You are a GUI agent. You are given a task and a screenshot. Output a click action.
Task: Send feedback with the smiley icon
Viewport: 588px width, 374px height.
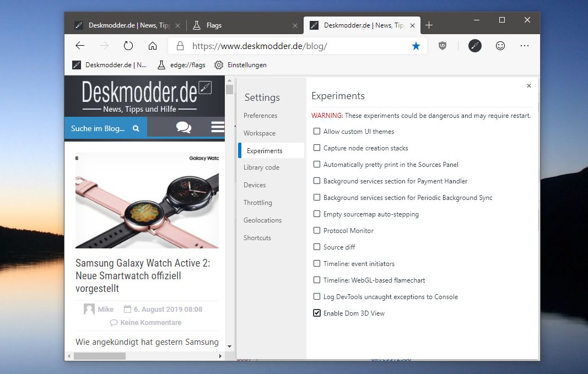pos(500,46)
